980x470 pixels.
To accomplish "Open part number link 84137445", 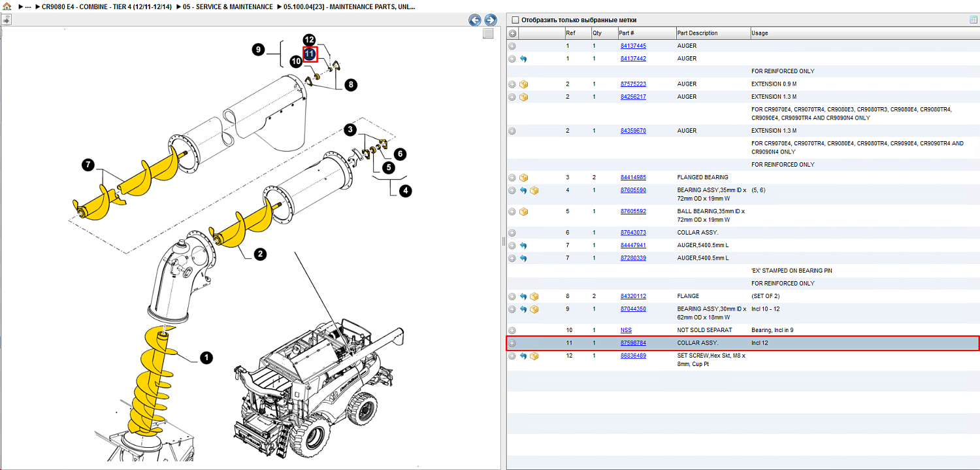I will tap(633, 46).
